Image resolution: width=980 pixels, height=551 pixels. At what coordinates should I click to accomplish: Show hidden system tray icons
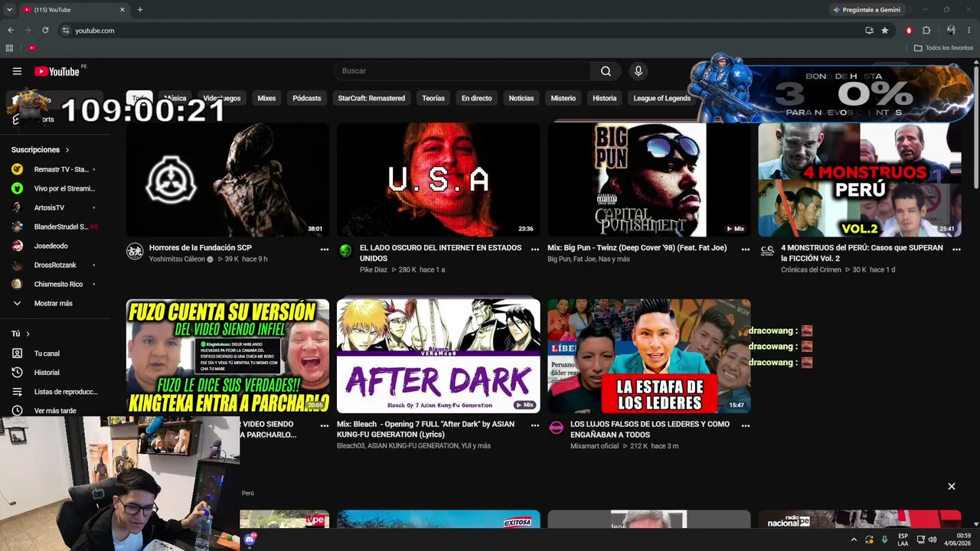pos(854,540)
